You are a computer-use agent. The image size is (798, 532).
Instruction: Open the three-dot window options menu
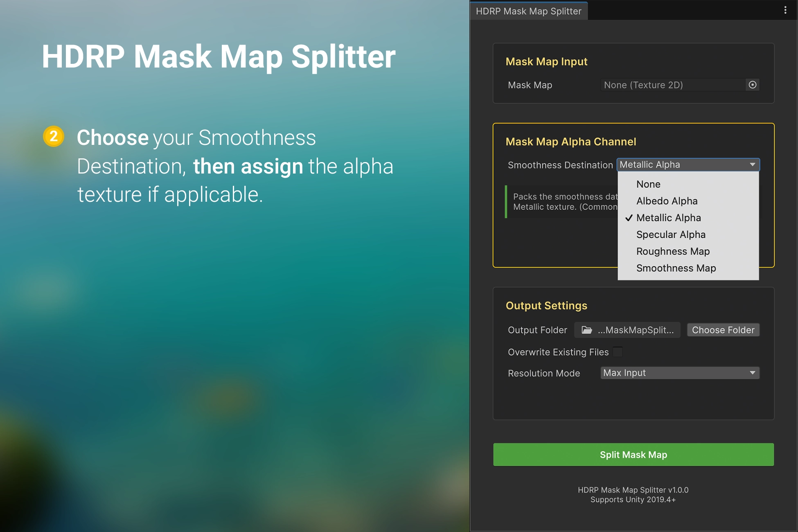click(785, 10)
